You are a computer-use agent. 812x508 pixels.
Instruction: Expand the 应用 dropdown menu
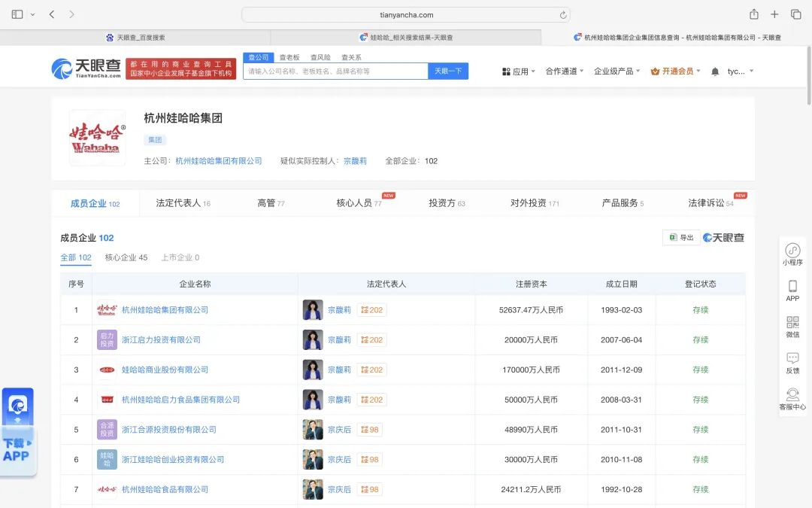(518, 71)
